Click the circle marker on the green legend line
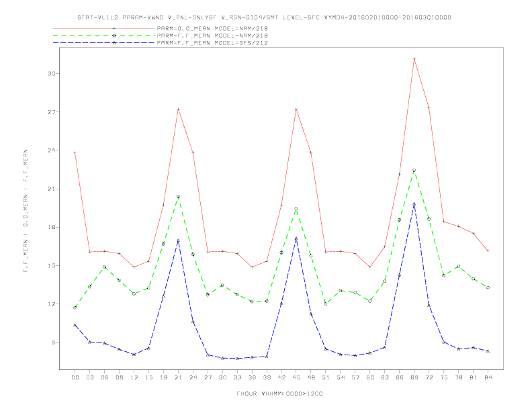 [114, 36]
